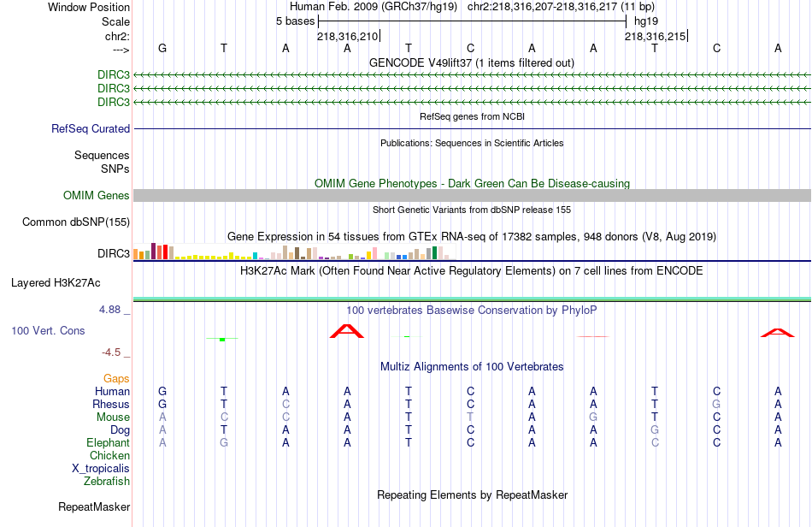Click the Elephant row G base
Image resolution: width=812 pixels, height=527 pixels.
pyautogui.click(x=224, y=442)
